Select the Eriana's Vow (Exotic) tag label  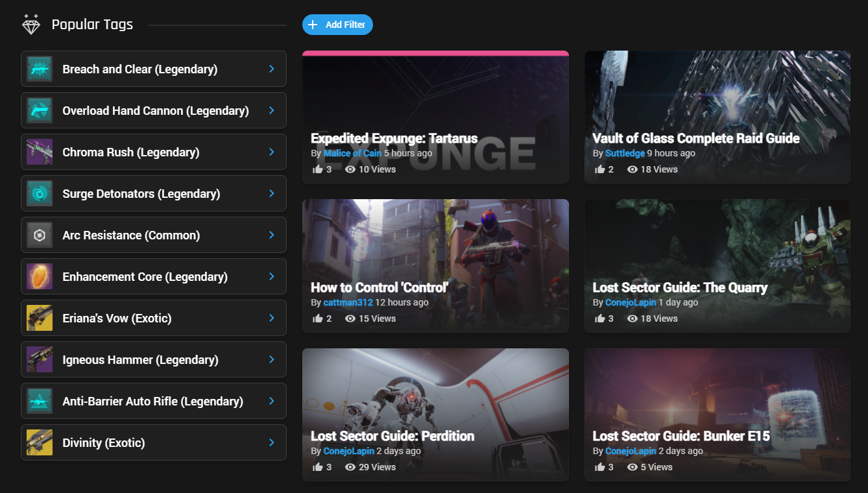117,319
